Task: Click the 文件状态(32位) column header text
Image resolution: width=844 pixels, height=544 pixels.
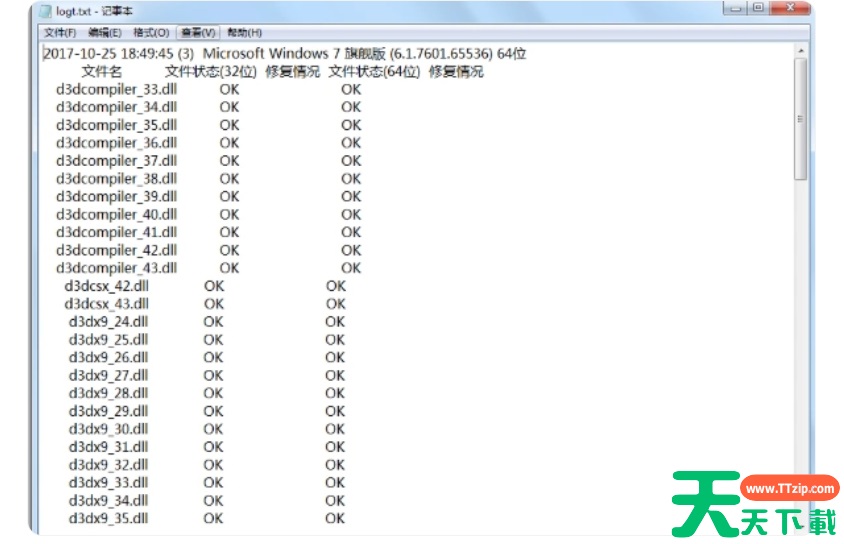Action: (211, 71)
